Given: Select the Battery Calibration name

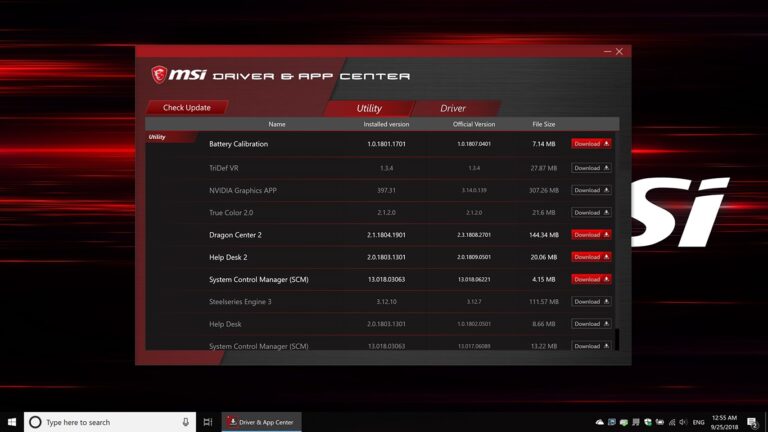Looking at the screenshot, I should coord(239,144).
